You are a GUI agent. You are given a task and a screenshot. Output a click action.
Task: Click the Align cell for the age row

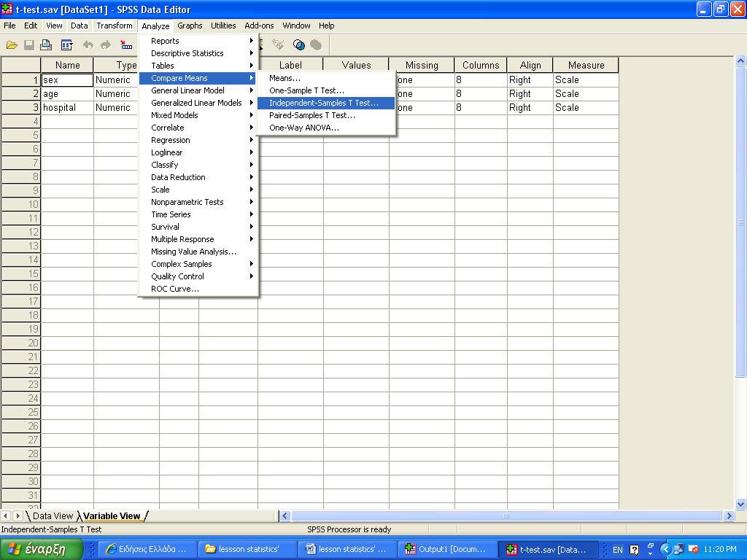coord(530,94)
